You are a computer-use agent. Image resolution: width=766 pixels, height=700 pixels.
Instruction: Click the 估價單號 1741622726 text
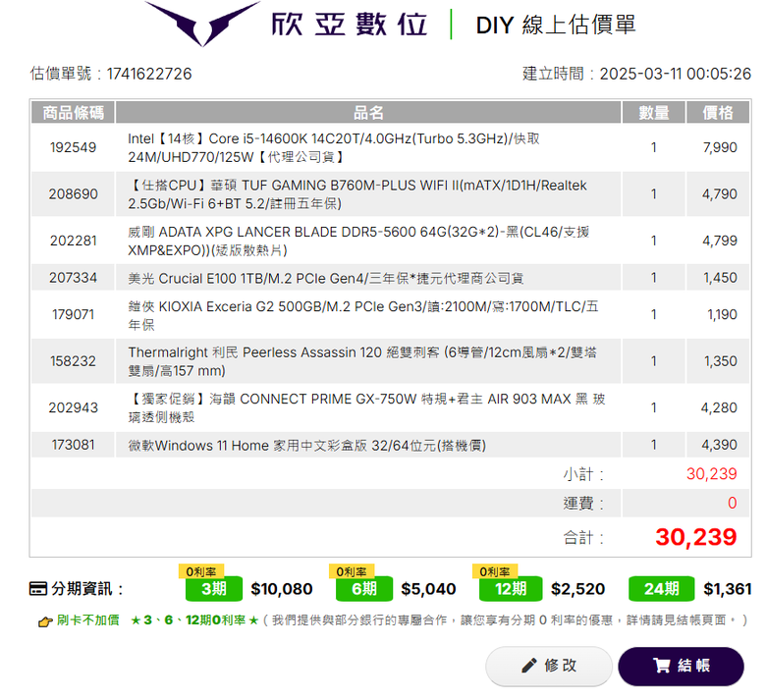(111, 74)
